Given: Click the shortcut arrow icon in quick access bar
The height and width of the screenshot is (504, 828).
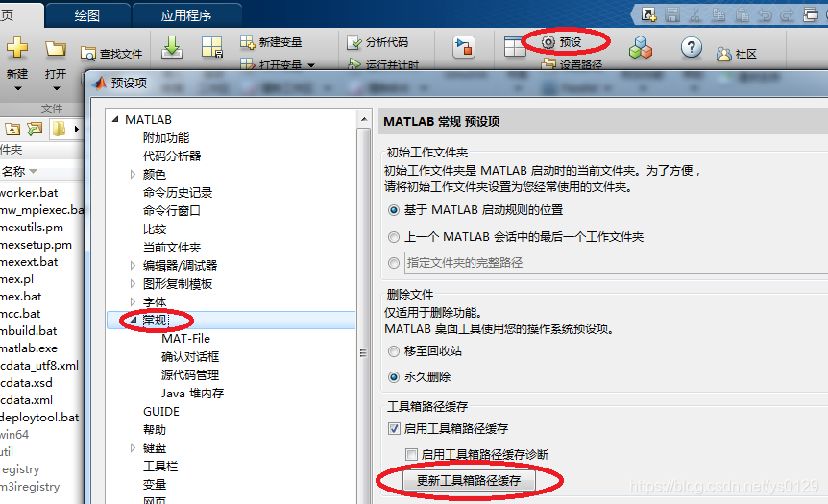Looking at the screenshot, I should pyautogui.click(x=649, y=14).
